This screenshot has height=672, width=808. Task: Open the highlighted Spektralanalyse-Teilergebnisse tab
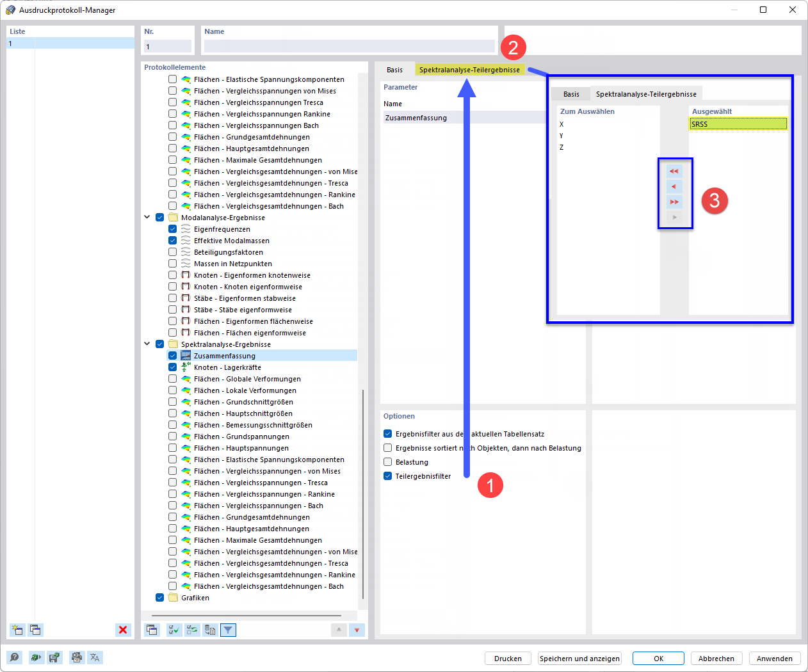469,70
